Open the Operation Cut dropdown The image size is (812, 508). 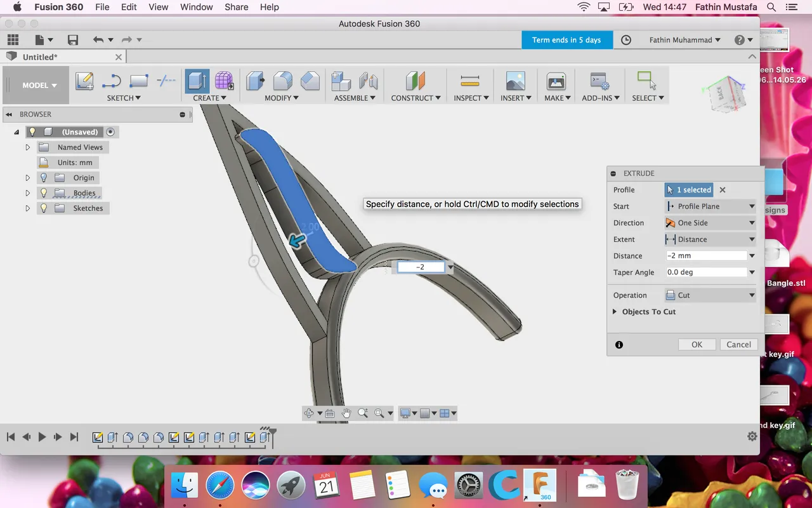[x=710, y=295]
